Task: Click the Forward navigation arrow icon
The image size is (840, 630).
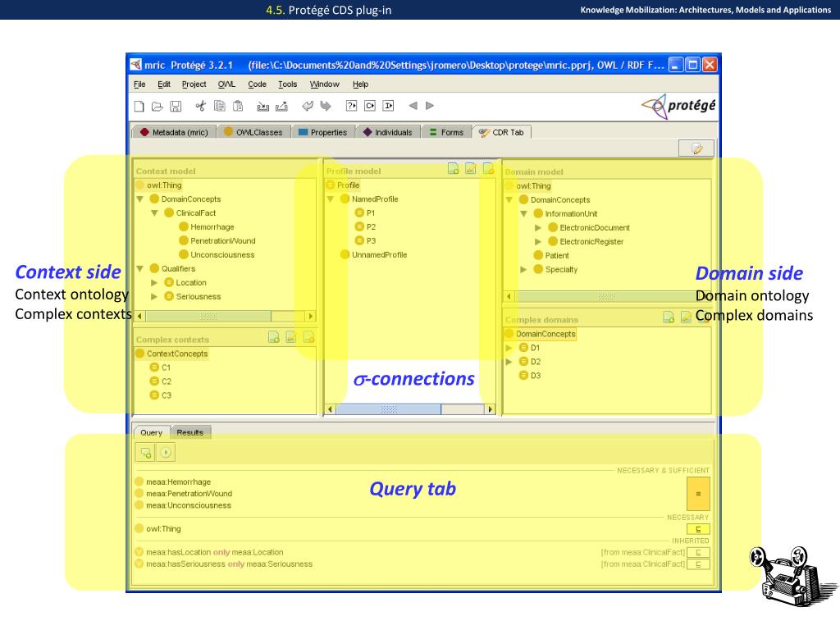Action: pyautogui.click(x=430, y=106)
